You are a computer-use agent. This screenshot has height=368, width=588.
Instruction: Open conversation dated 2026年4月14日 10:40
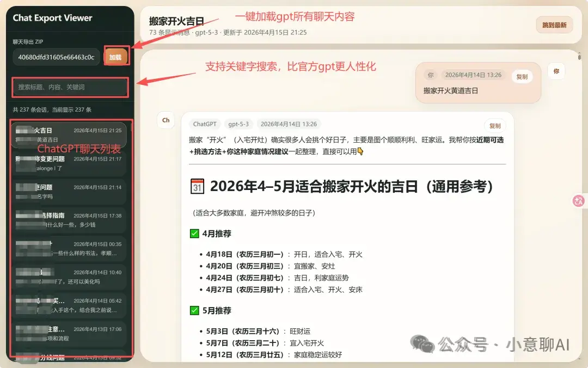coord(69,277)
